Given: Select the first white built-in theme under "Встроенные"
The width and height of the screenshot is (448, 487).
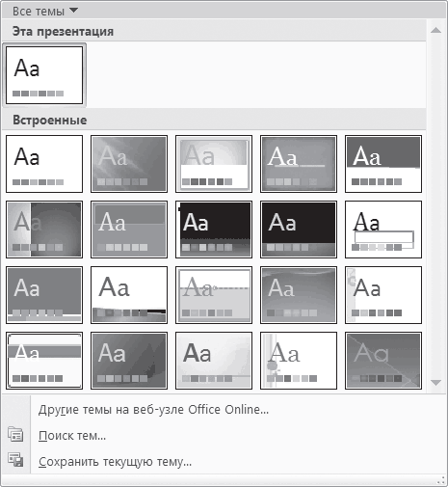Looking at the screenshot, I should tap(44, 164).
